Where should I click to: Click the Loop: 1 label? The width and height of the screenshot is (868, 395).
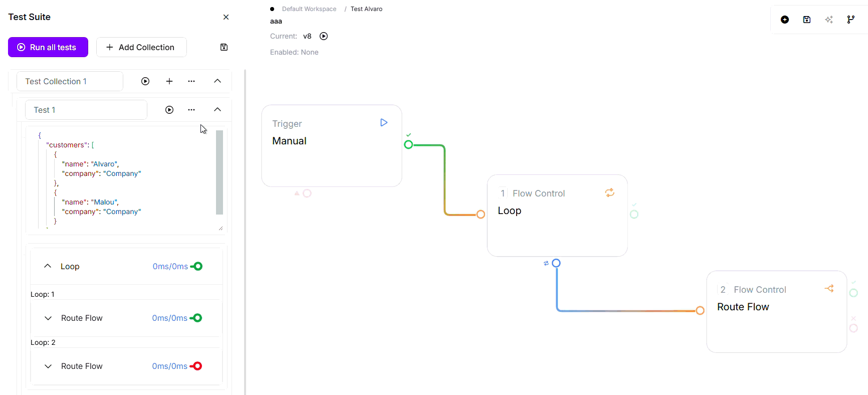tap(43, 294)
